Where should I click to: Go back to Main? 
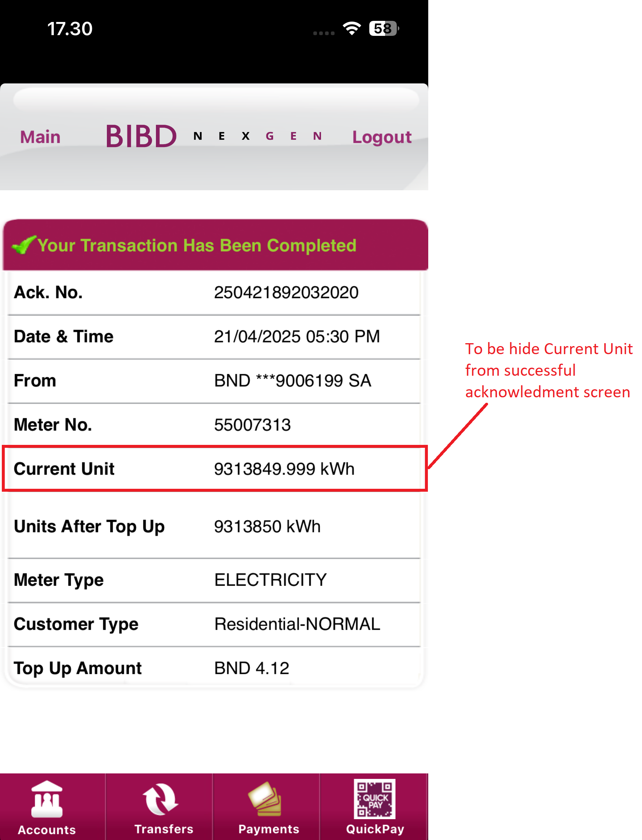(x=40, y=137)
